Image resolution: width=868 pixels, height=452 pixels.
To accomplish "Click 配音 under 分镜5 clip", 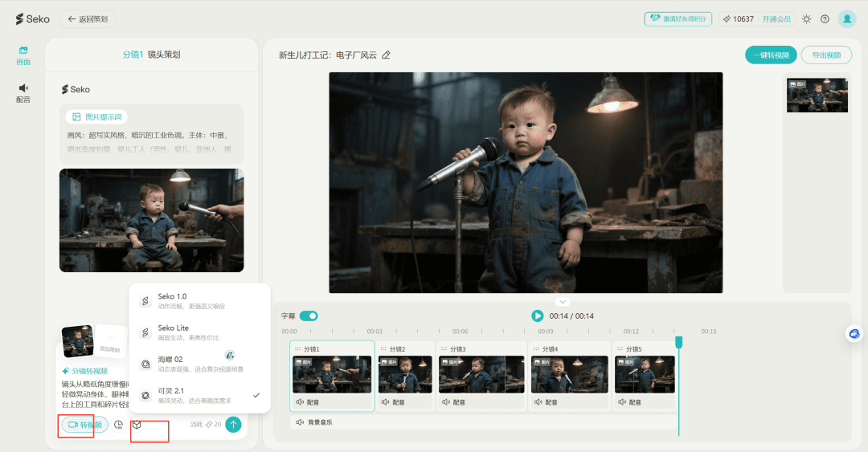I will [630, 402].
